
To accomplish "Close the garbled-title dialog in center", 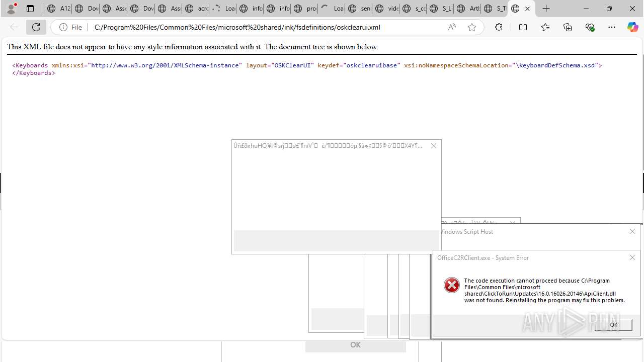I will (434, 146).
